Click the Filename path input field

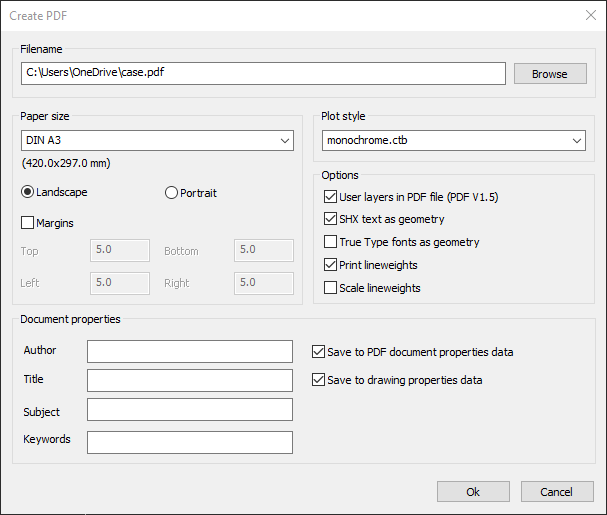click(x=263, y=74)
